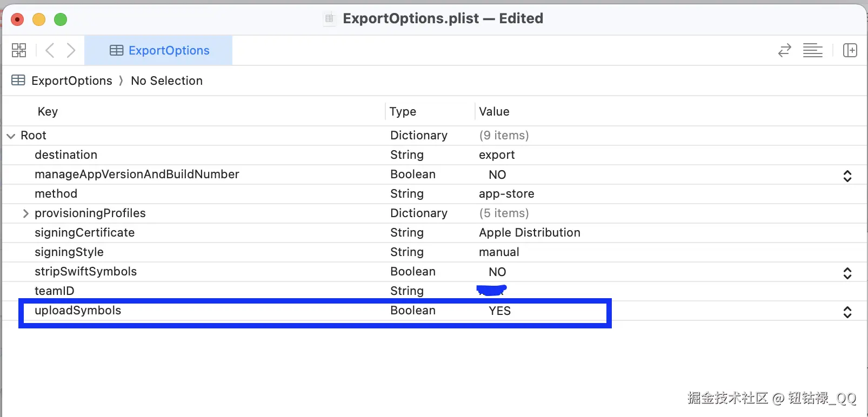Click ExportOptions in the breadcrumb path
868x417 pixels.
71,80
